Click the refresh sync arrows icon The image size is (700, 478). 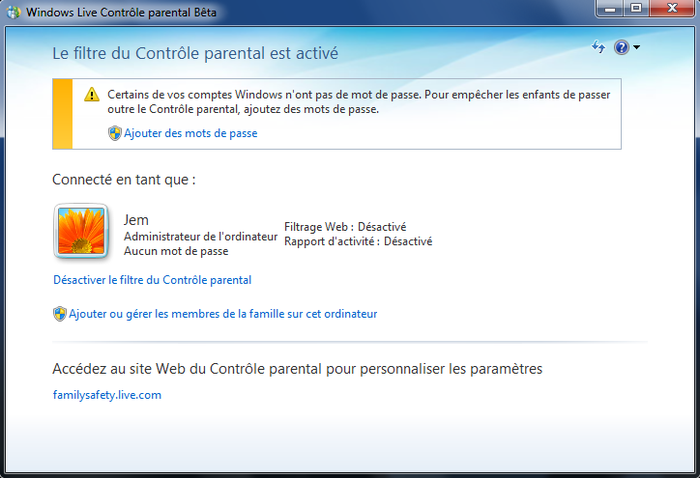pos(598,47)
